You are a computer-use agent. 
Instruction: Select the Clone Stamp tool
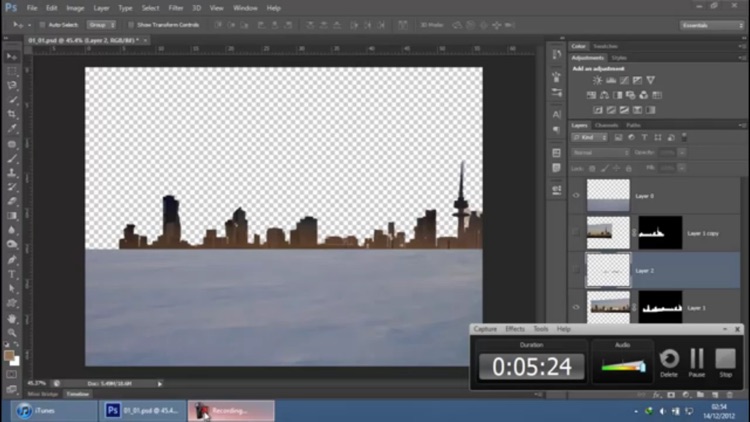[12, 173]
